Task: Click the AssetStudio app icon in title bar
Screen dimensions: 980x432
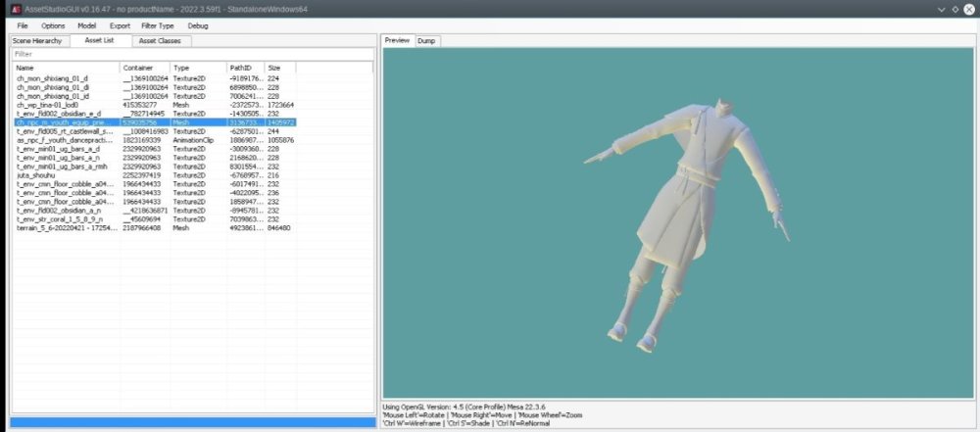Action: click(17, 9)
